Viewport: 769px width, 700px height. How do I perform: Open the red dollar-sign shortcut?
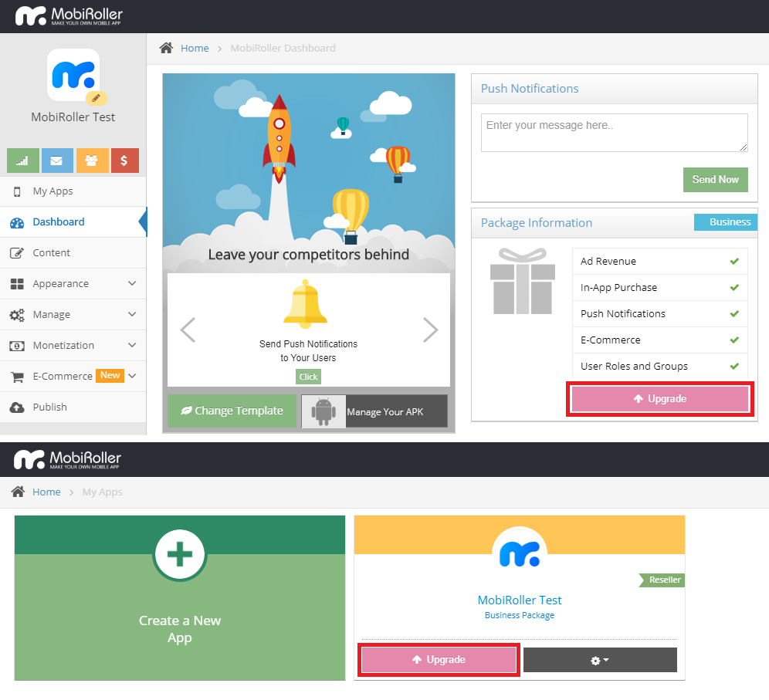(x=124, y=161)
